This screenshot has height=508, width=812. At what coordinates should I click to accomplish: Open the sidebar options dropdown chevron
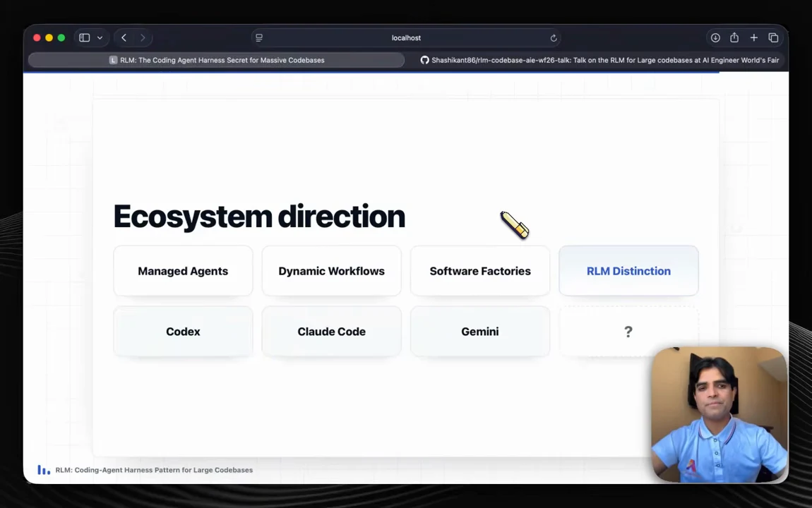pyautogui.click(x=100, y=38)
